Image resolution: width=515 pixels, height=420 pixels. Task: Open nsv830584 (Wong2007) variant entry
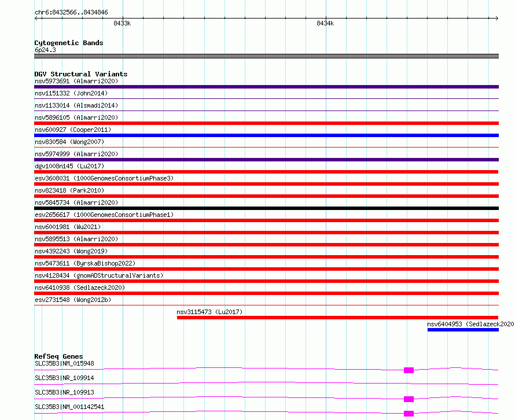(x=69, y=142)
